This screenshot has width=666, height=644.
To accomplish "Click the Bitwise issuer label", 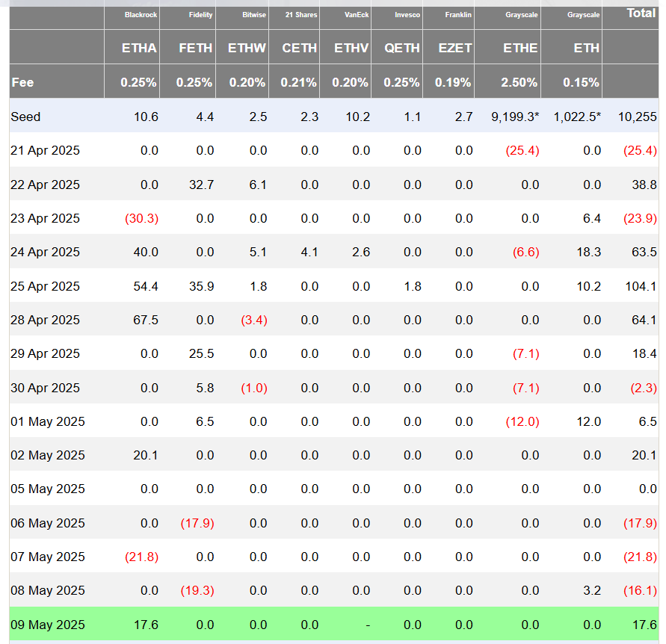I will [254, 15].
